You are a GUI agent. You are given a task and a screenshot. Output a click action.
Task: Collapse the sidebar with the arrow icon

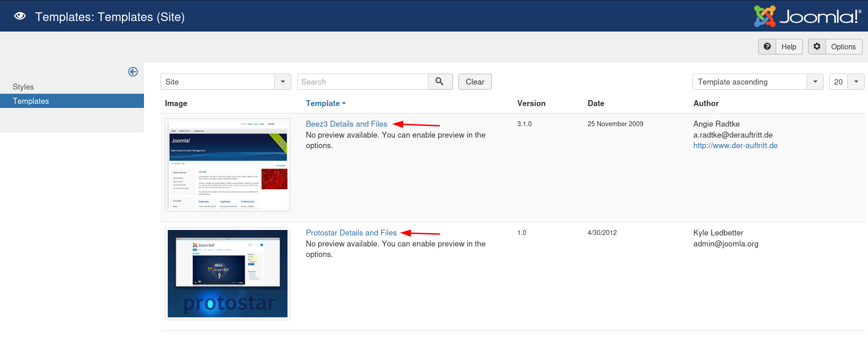click(x=133, y=72)
